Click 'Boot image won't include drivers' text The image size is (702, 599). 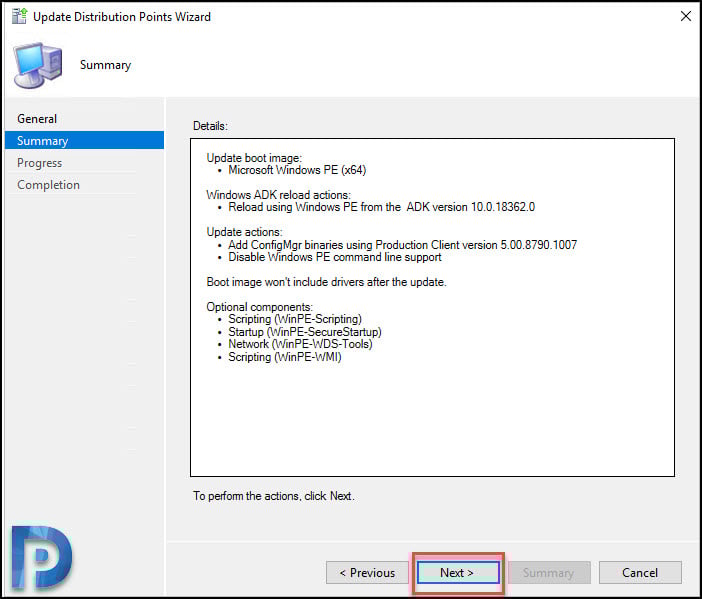point(326,282)
